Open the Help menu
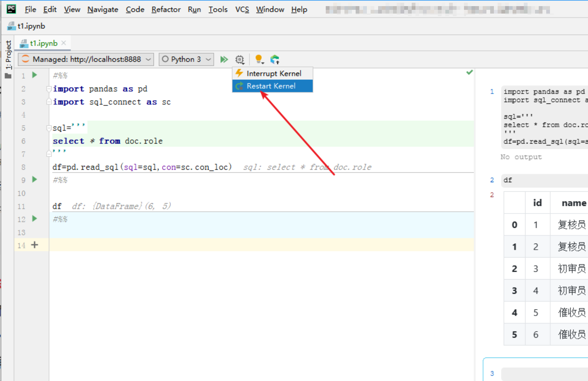The image size is (588, 381). click(299, 9)
